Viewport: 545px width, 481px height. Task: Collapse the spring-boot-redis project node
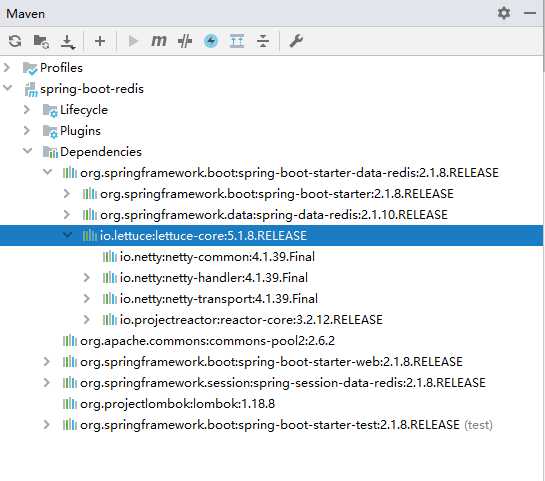click(x=7, y=88)
